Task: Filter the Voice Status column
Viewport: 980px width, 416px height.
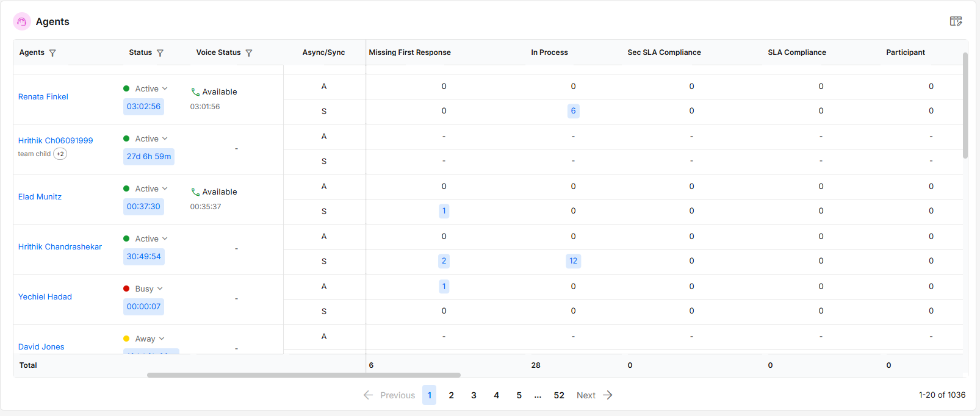Action: 248,53
